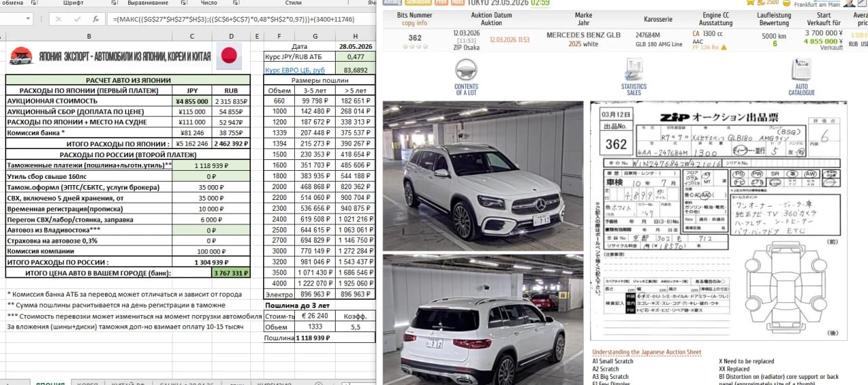The image size is (868, 385).
Task: Open the Auto Catalogue icon
Action: 801,70
